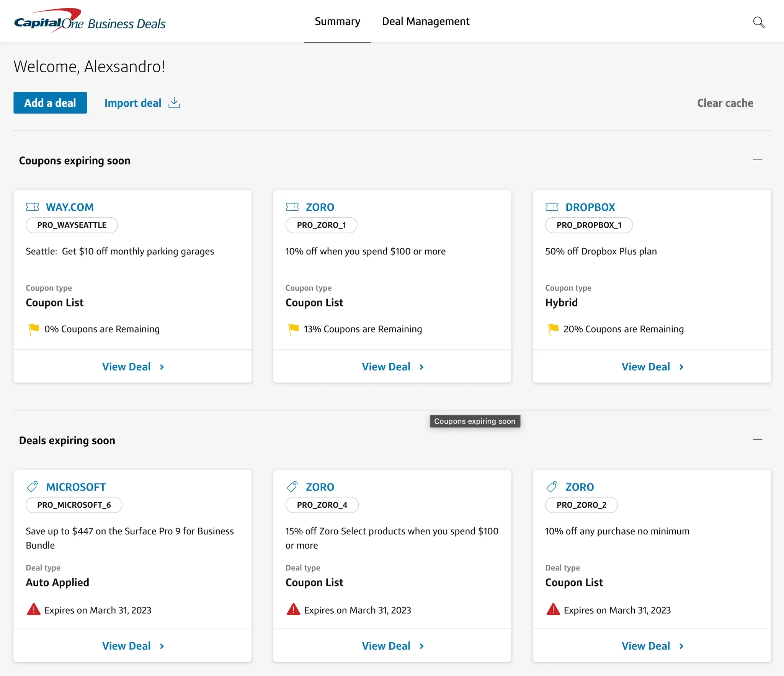Click 'Auto Applied' deal type value

[57, 582]
